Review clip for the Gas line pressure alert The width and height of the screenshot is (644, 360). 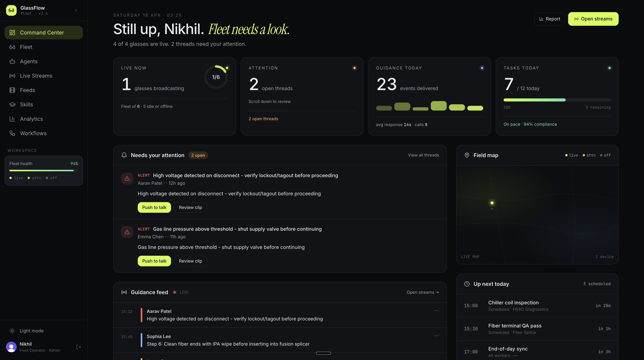coord(191,261)
